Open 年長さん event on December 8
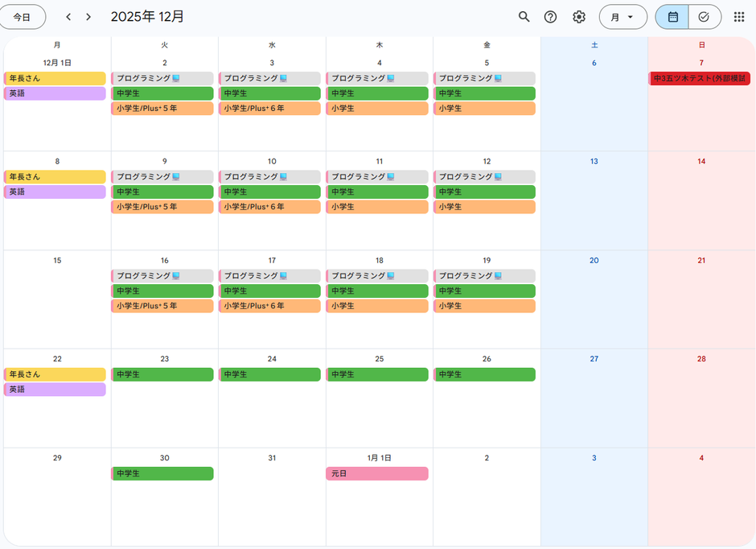Image resolution: width=756 pixels, height=549 pixels. pos(55,176)
